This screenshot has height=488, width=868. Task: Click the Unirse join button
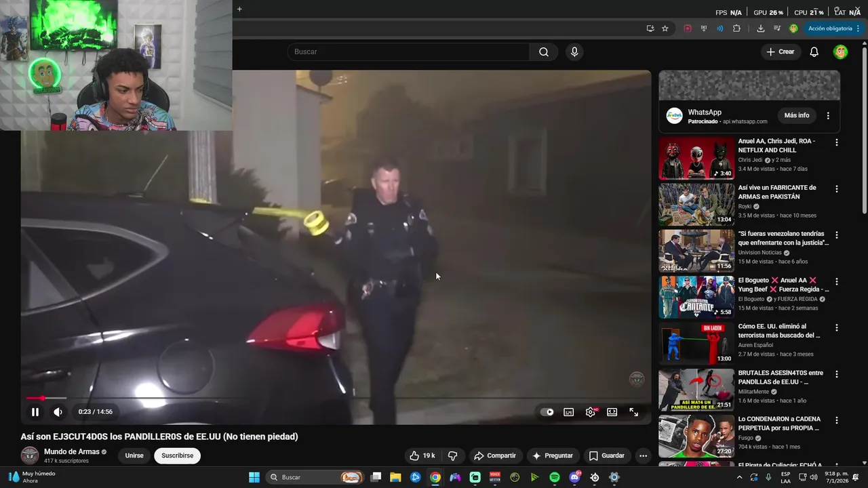[134, 455]
